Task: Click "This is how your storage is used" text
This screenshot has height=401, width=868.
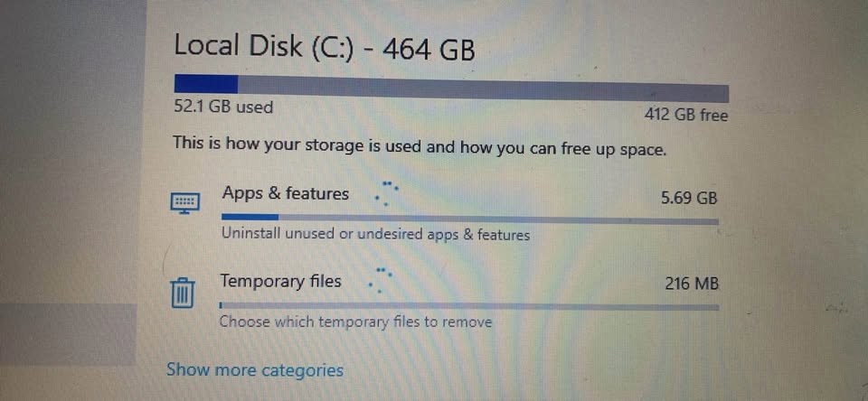Action: tap(420, 145)
